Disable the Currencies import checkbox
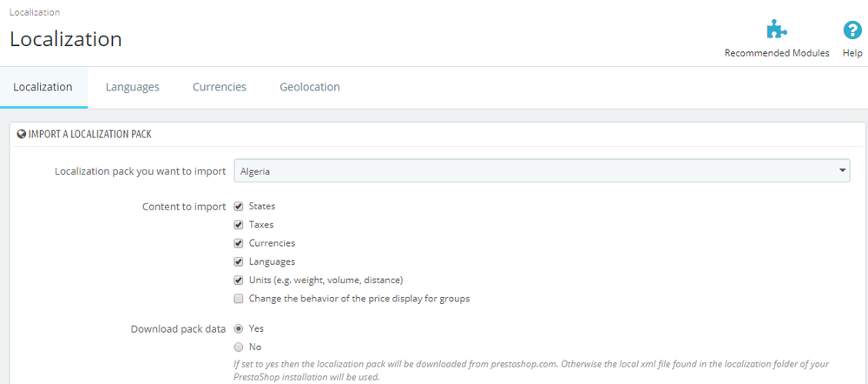 click(239, 243)
